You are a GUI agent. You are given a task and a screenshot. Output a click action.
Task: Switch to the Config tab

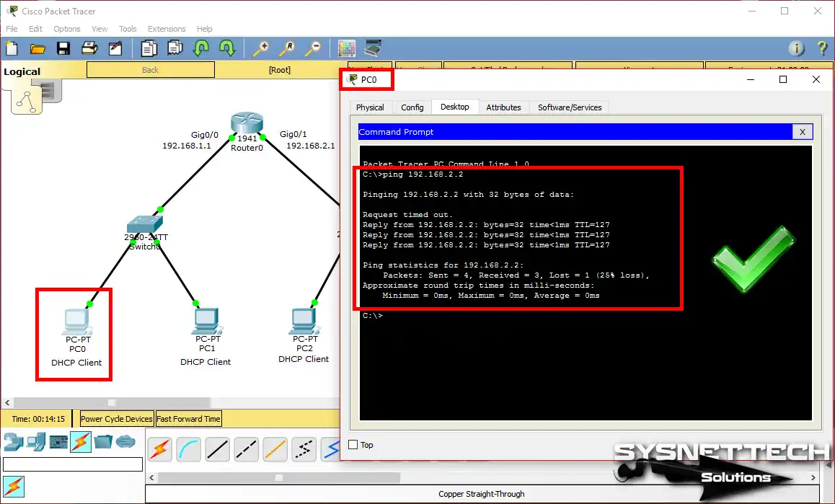[412, 107]
